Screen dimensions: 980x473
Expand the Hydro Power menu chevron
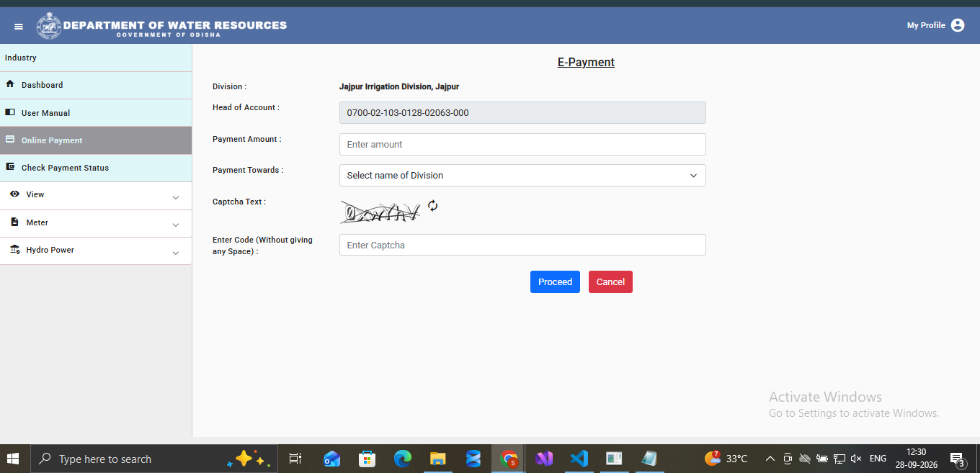[x=176, y=253]
